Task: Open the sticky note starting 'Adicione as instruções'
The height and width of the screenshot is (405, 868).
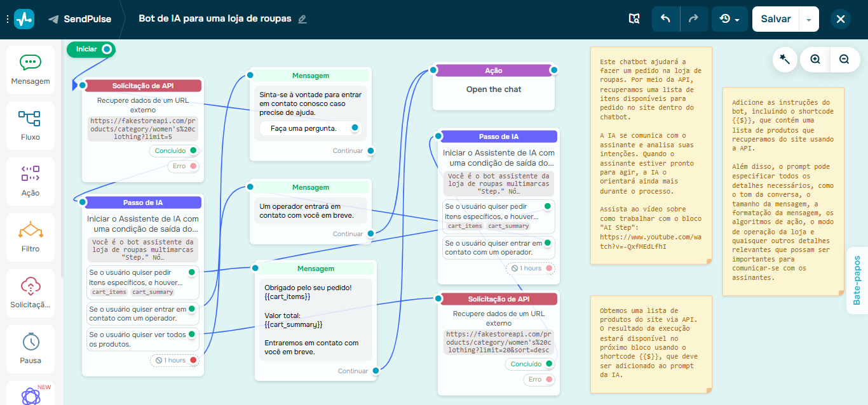Action: [x=783, y=190]
